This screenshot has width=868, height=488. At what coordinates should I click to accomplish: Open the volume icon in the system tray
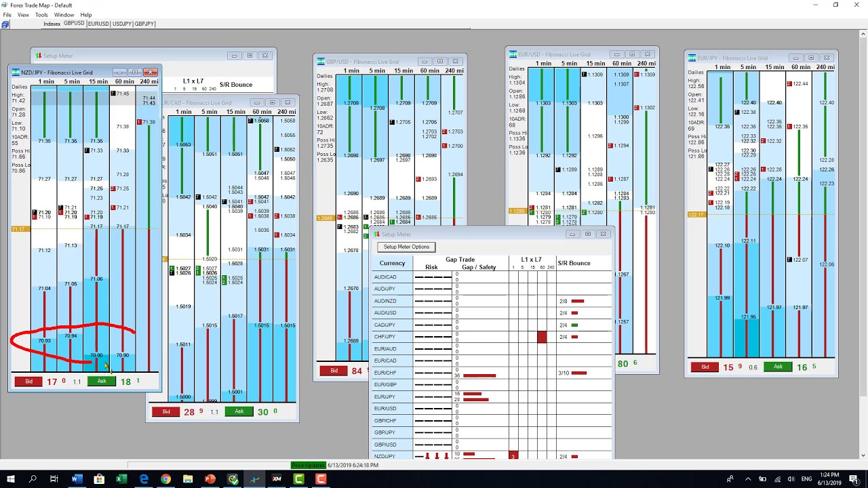(790, 479)
